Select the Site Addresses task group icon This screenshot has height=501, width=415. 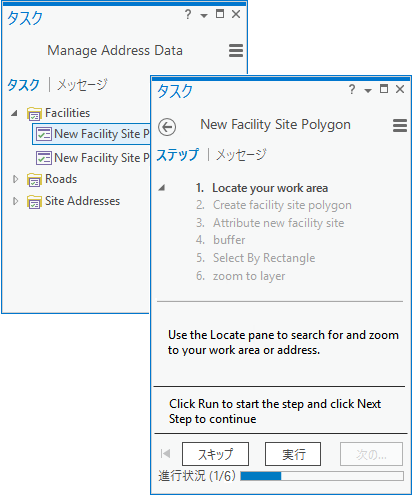(x=34, y=202)
